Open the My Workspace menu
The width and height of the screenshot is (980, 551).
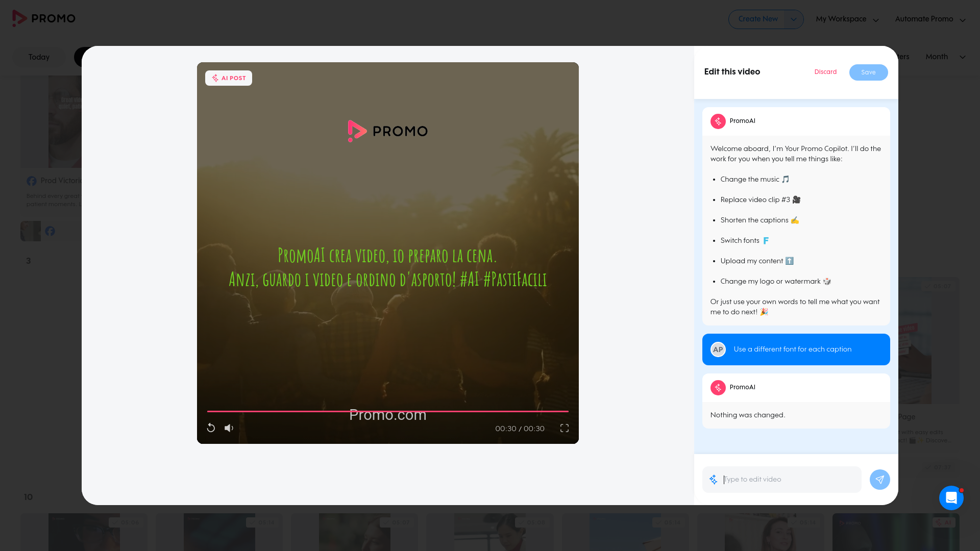pos(847,19)
